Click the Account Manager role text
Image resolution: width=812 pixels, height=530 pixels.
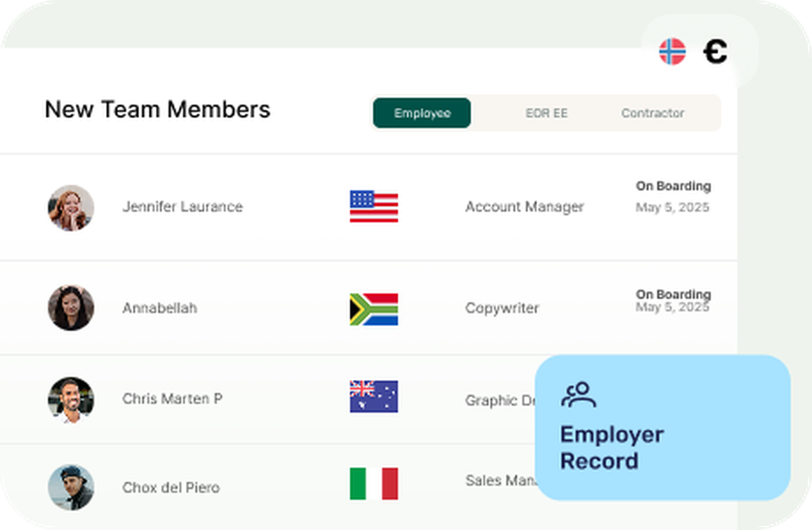(524, 207)
